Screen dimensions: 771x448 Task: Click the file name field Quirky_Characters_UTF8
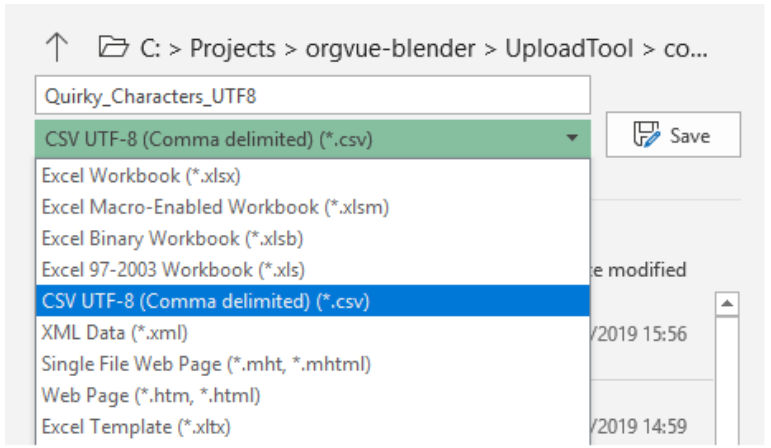point(313,95)
